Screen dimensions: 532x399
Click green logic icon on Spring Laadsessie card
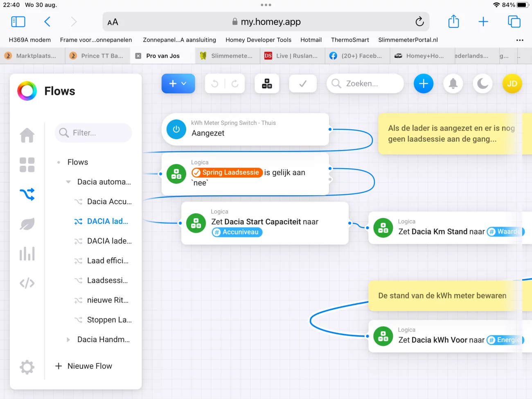176,174
